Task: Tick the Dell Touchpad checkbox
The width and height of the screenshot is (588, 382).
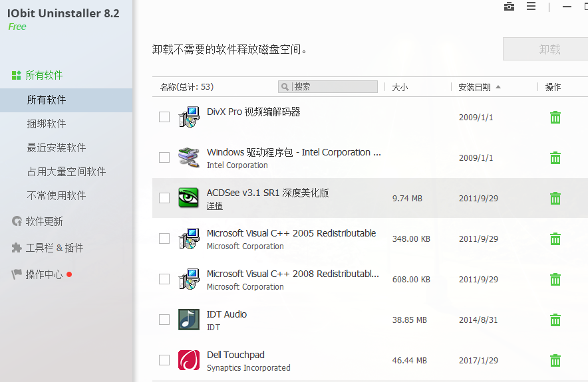Action: point(164,360)
